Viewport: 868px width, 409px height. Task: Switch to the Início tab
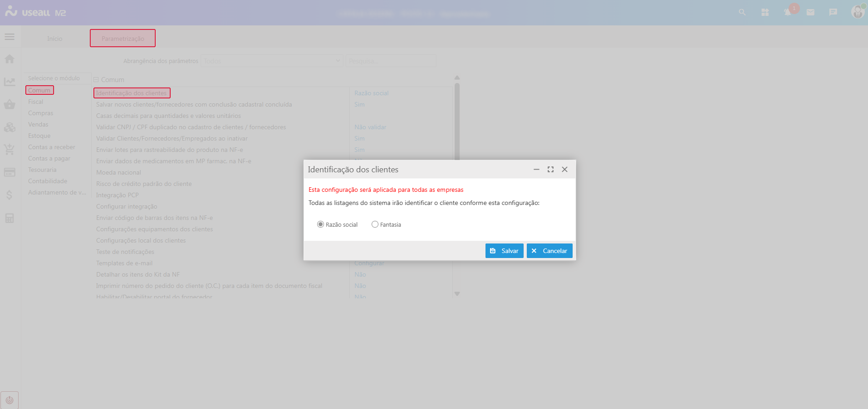coord(54,39)
